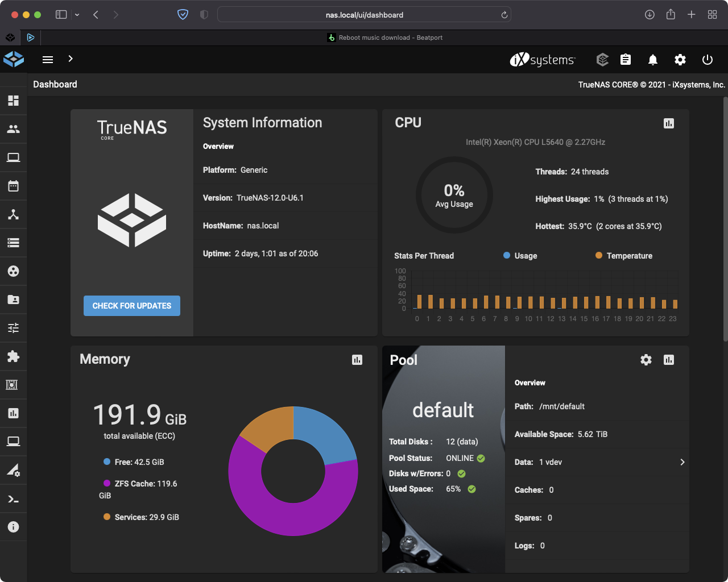Open a new Safari tab
Screen dimensions: 728x582
point(691,15)
